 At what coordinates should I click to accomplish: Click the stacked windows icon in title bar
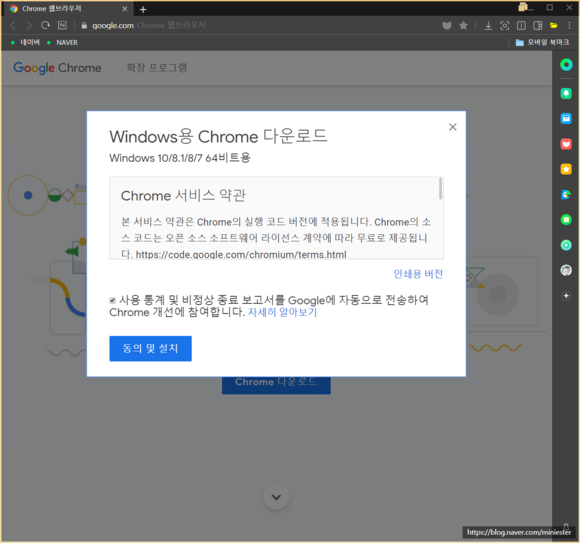coord(524,7)
